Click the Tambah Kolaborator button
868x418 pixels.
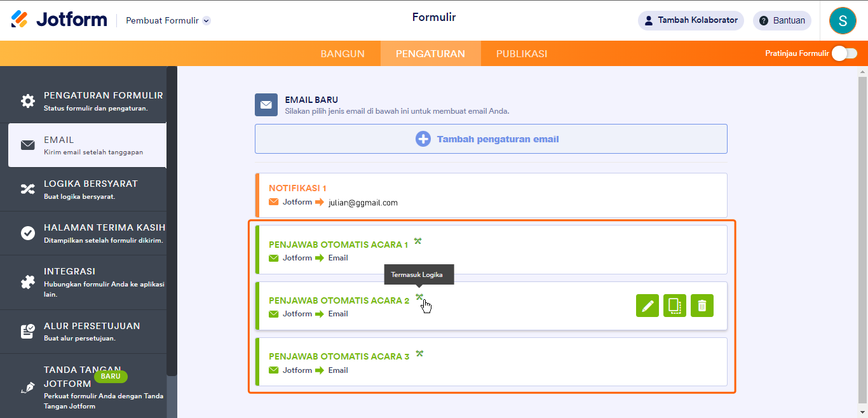point(691,20)
